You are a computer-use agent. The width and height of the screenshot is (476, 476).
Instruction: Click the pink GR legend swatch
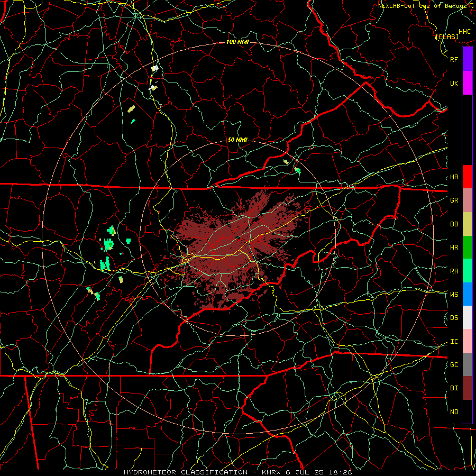467,200
